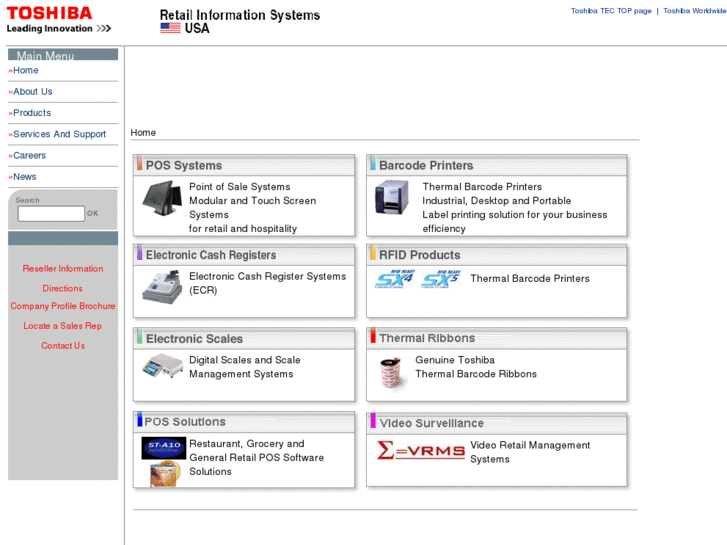Click the Toshiba Leading Innovation logo
Viewport: 727px width, 545px height.
[58, 19]
